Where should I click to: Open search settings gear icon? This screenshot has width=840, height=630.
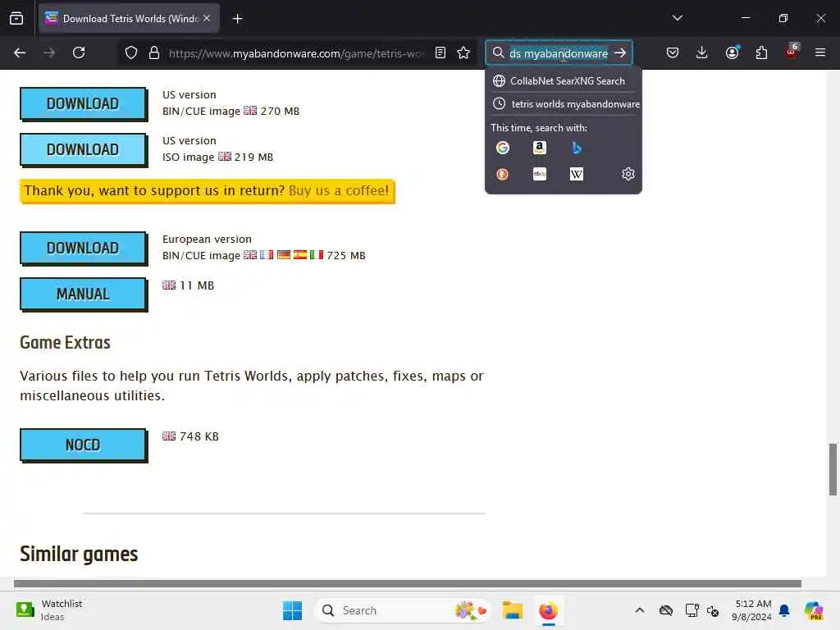point(628,174)
